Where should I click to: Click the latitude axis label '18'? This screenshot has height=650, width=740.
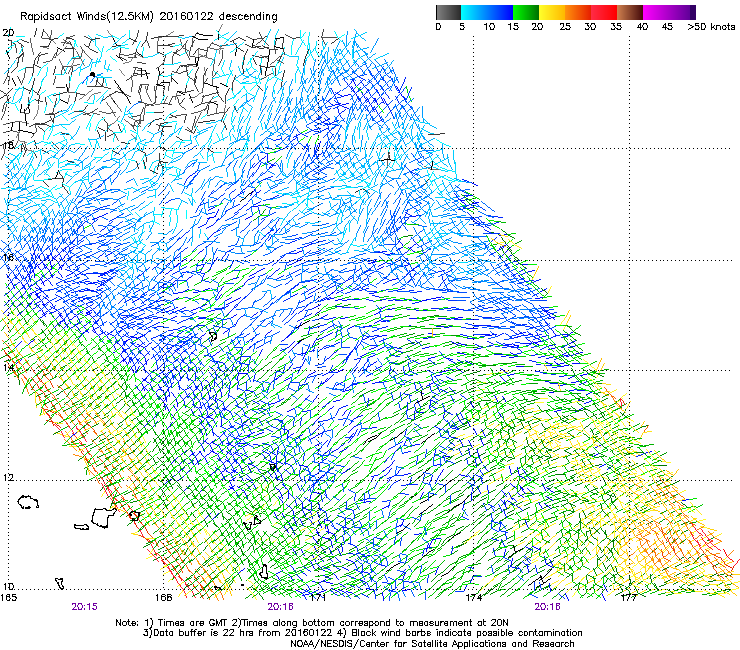tap(8, 145)
